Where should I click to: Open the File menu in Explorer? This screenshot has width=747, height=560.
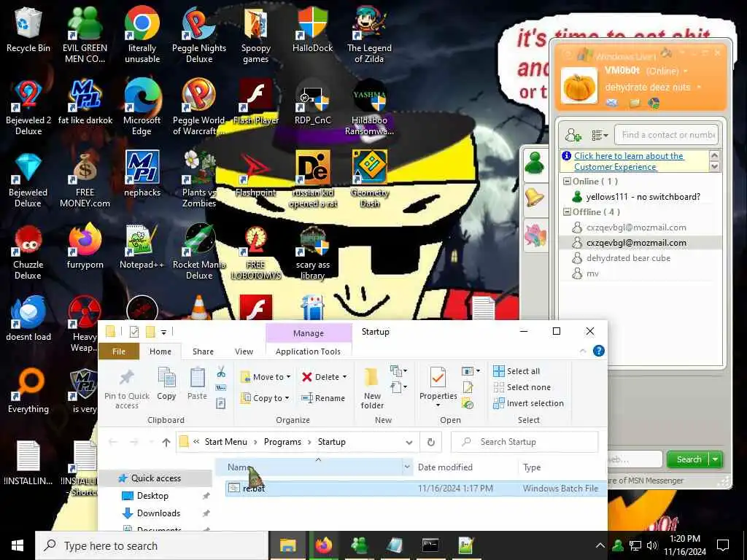point(119,351)
